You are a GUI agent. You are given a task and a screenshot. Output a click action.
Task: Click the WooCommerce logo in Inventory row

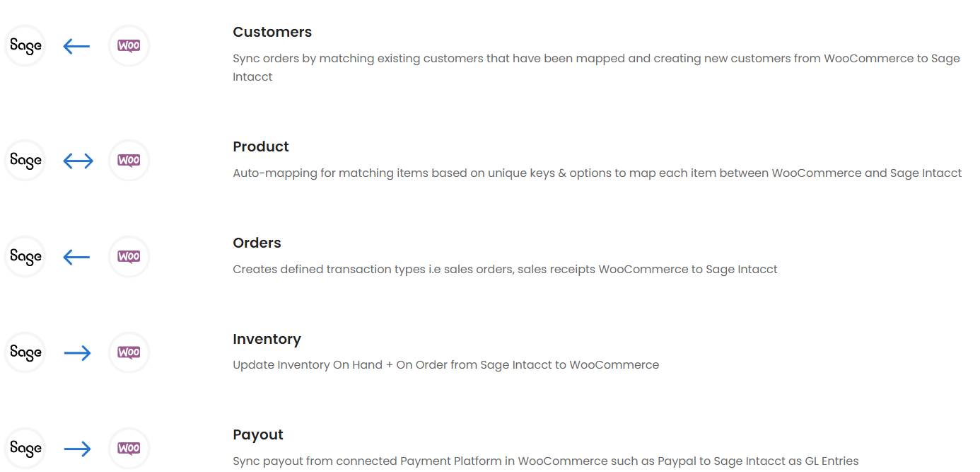129,352
